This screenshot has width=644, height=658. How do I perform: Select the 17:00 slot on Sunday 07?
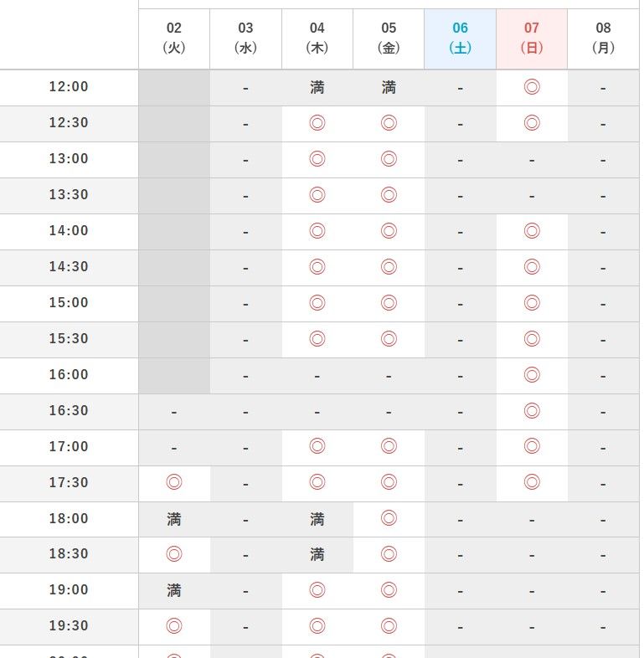coord(532,446)
